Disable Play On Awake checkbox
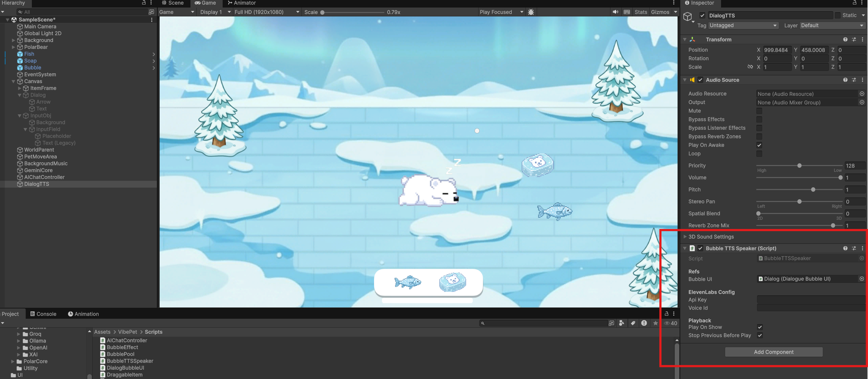This screenshot has height=379, width=868. (759, 145)
